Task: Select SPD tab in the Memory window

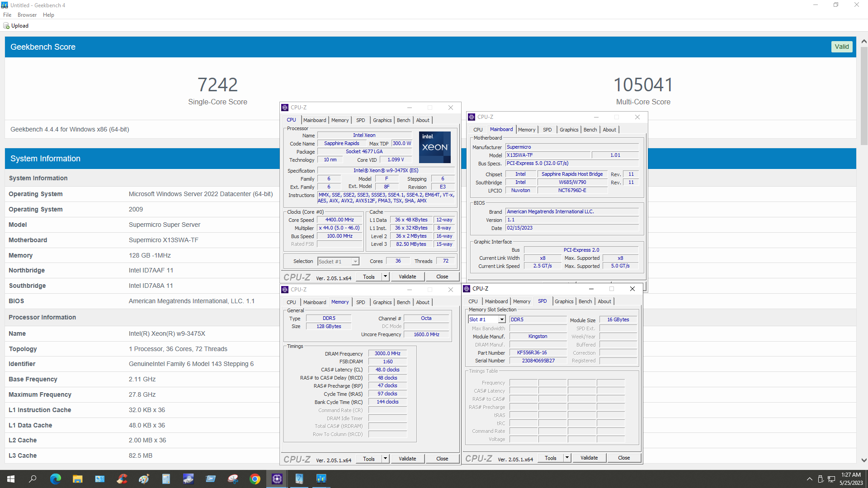Action: [x=360, y=302]
